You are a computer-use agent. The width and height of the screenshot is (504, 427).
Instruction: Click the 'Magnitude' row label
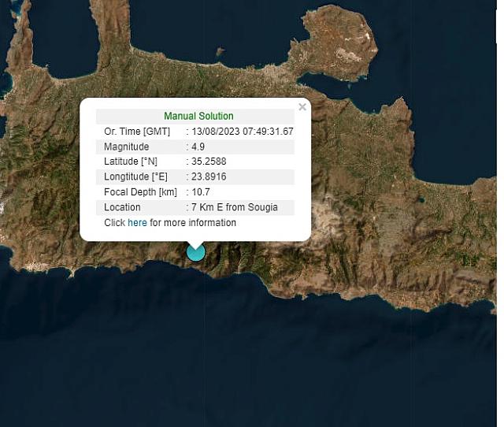click(x=126, y=147)
